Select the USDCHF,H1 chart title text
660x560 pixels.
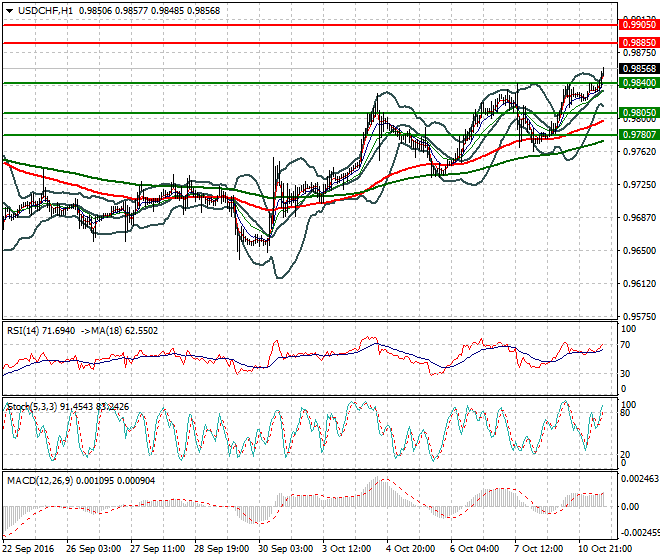click(x=45, y=11)
